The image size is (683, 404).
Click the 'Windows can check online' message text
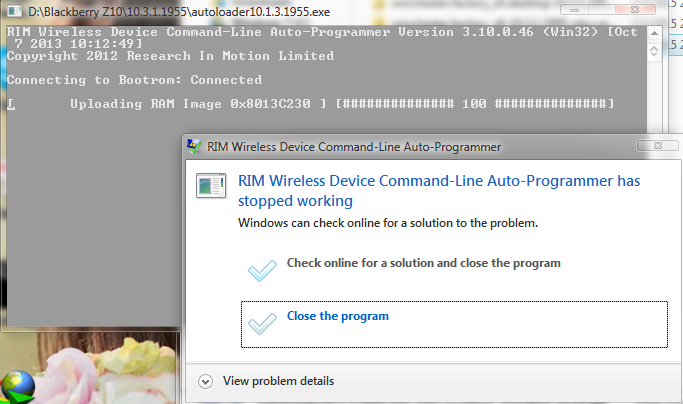pos(388,223)
